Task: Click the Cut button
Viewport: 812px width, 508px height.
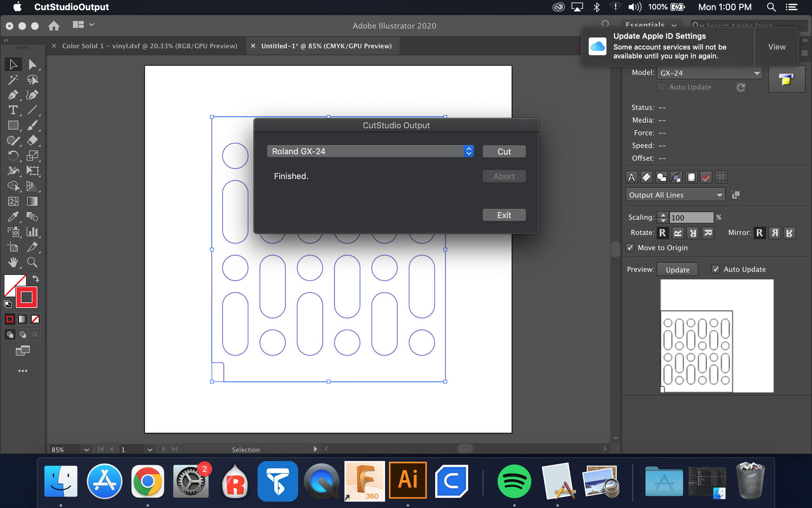Action: tap(504, 151)
